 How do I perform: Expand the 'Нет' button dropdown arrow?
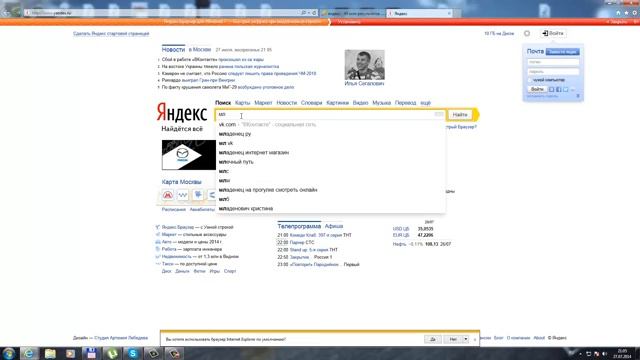pyautogui.click(x=466, y=339)
